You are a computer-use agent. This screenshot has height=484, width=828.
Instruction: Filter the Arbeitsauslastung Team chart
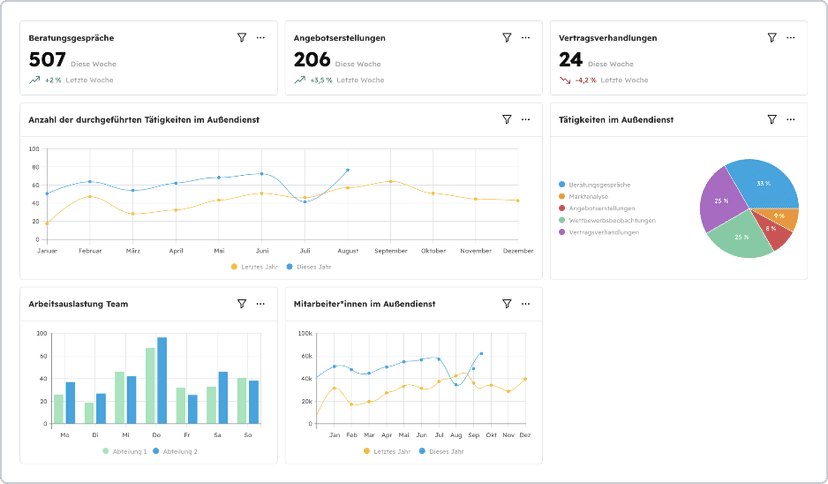click(242, 303)
